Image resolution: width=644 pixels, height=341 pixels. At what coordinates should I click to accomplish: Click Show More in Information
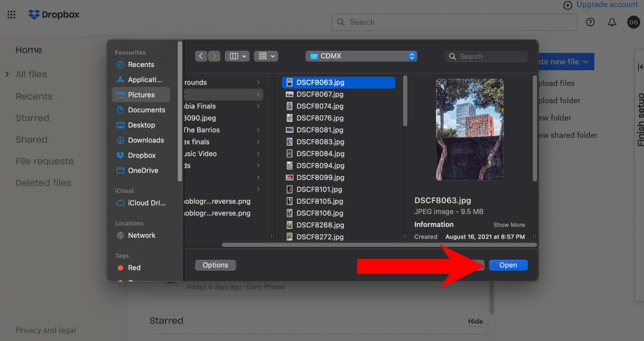(509, 225)
